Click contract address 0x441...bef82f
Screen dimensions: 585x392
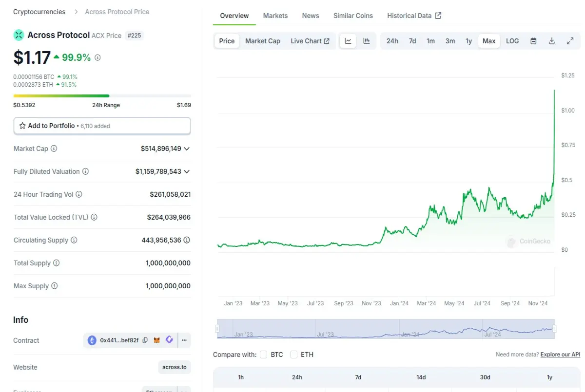point(119,340)
